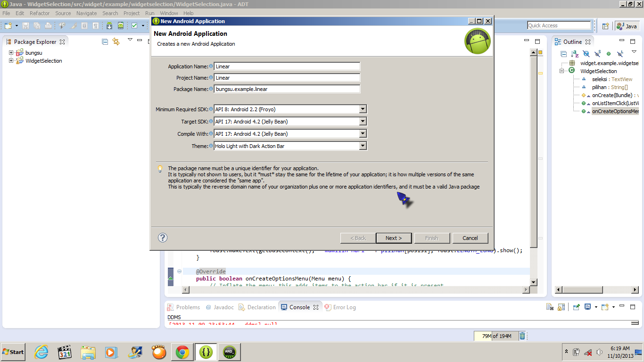Click the New wizard toolbar icon
Image resolution: width=644 pixels, height=362 pixels.
click(8, 25)
